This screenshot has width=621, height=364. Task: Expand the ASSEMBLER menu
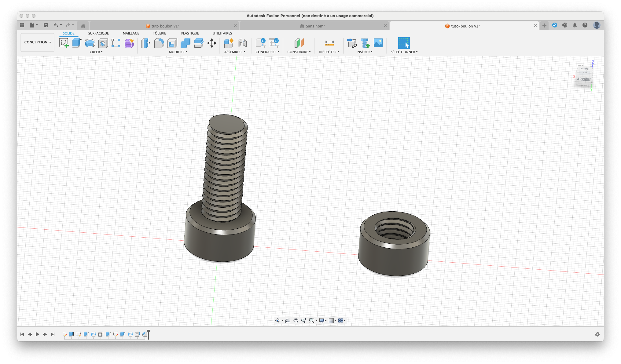pos(235,52)
